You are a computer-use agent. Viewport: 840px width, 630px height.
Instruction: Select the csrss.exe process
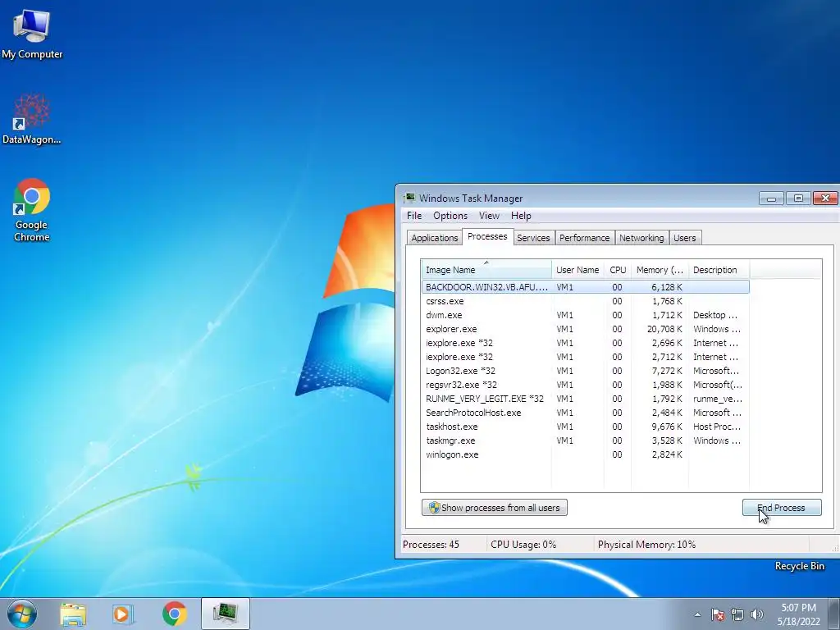point(585,301)
